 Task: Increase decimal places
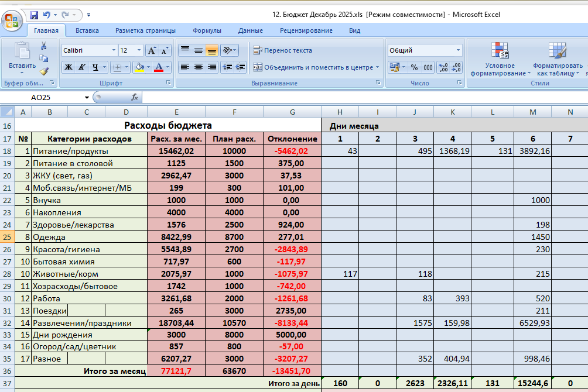point(443,67)
